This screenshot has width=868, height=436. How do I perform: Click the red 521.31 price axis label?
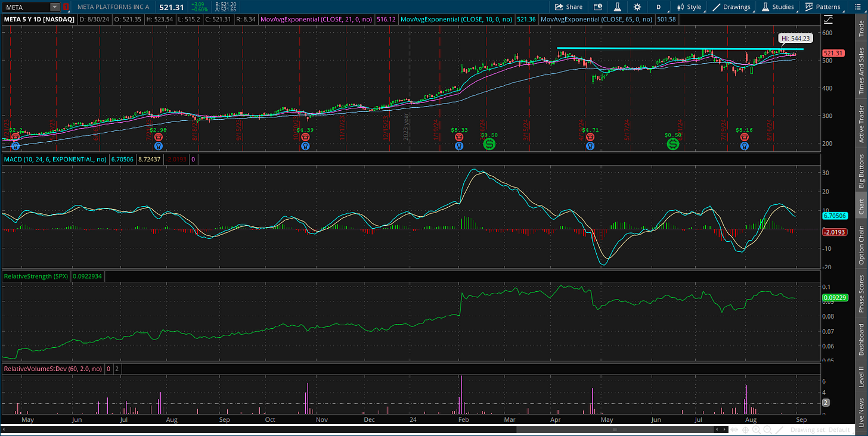tap(833, 53)
